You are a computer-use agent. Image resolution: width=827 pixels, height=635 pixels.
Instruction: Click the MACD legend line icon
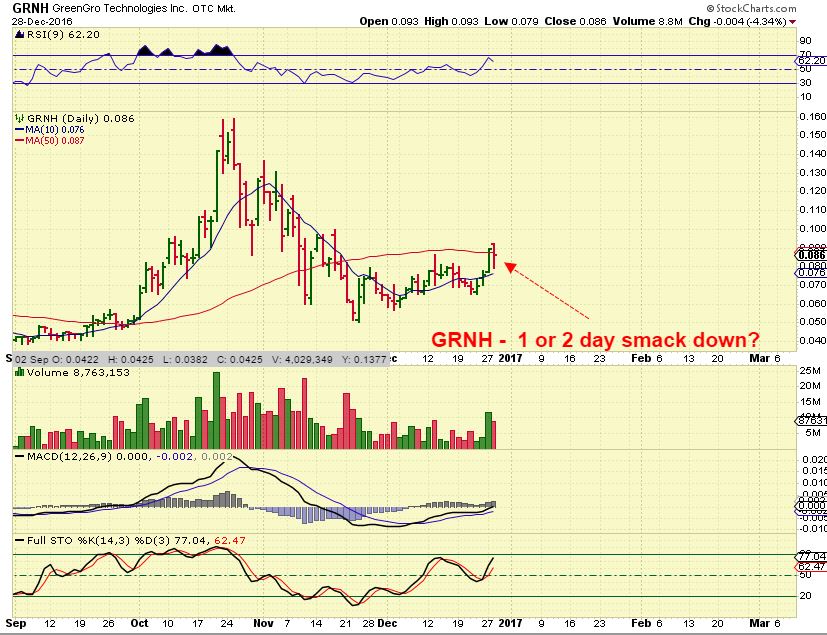(20, 456)
